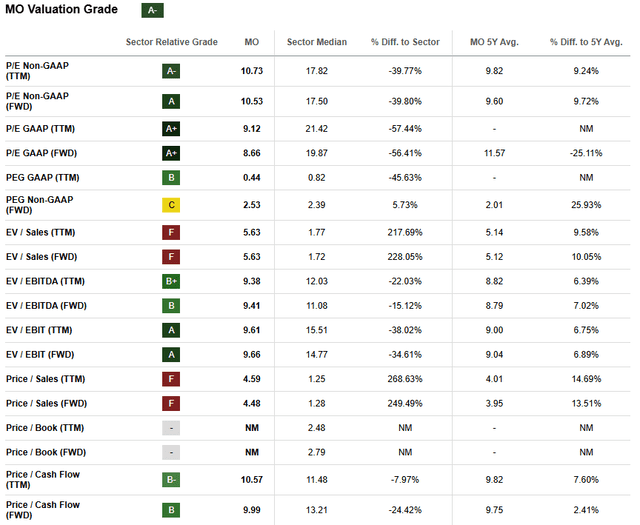Click the red F grade for EV / Sales (TTM)
Viewport: 640px width, 525px height.
[x=172, y=233]
